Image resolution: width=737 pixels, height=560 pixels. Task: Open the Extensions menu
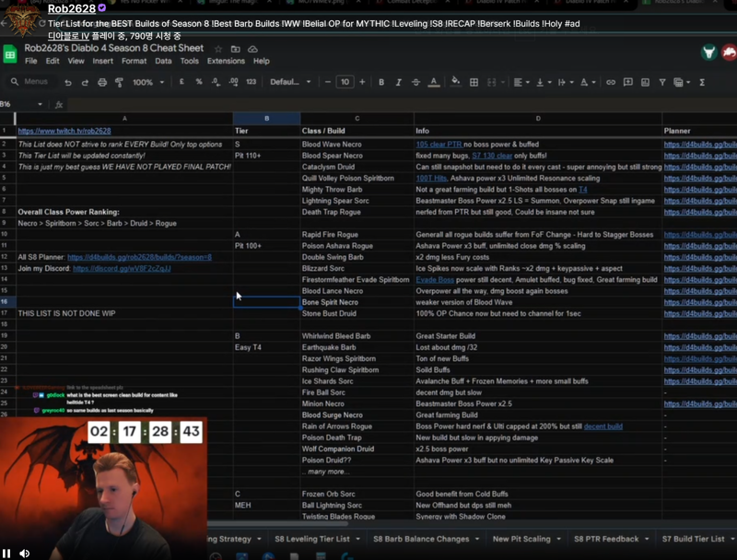pos(226,61)
